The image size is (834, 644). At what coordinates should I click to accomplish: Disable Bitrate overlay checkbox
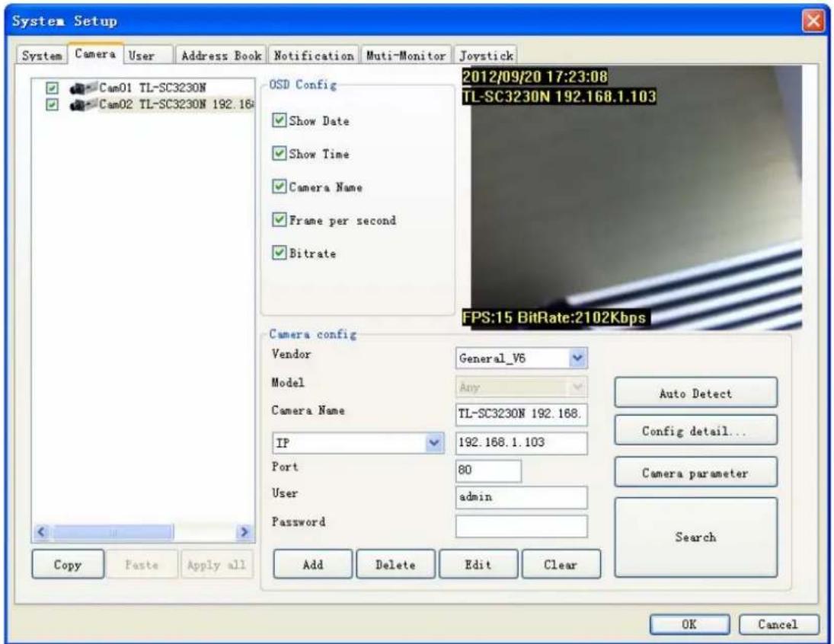(280, 253)
